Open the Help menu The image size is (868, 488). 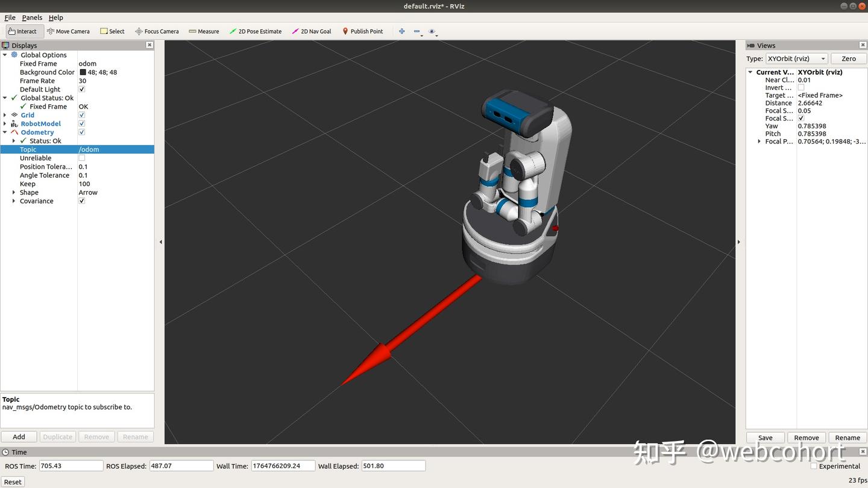(55, 17)
